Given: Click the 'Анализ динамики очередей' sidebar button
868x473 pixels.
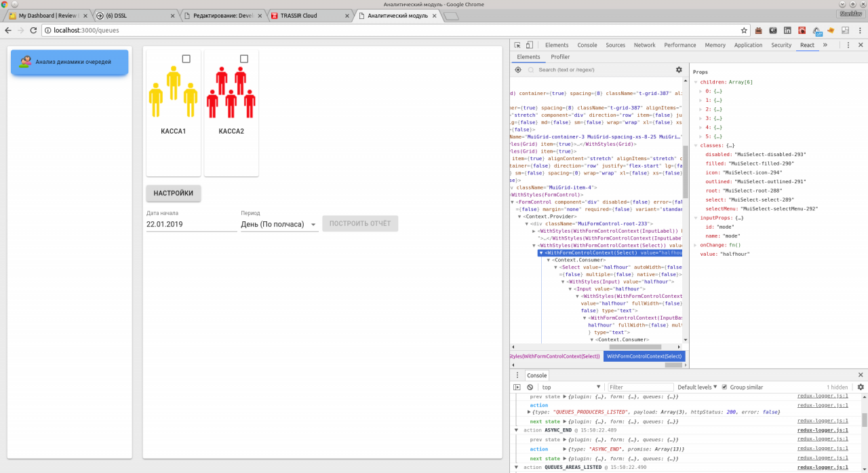Looking at the screenshot, I should tap(69, 62).
